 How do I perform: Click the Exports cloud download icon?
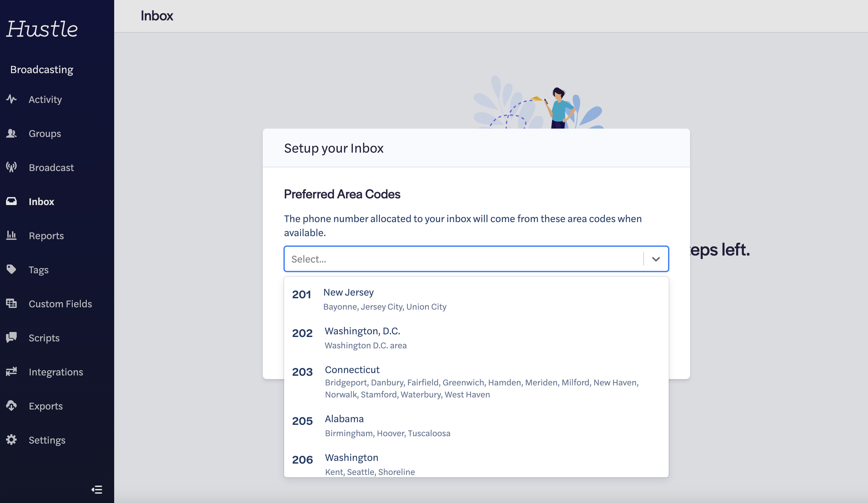click(11, 405)
